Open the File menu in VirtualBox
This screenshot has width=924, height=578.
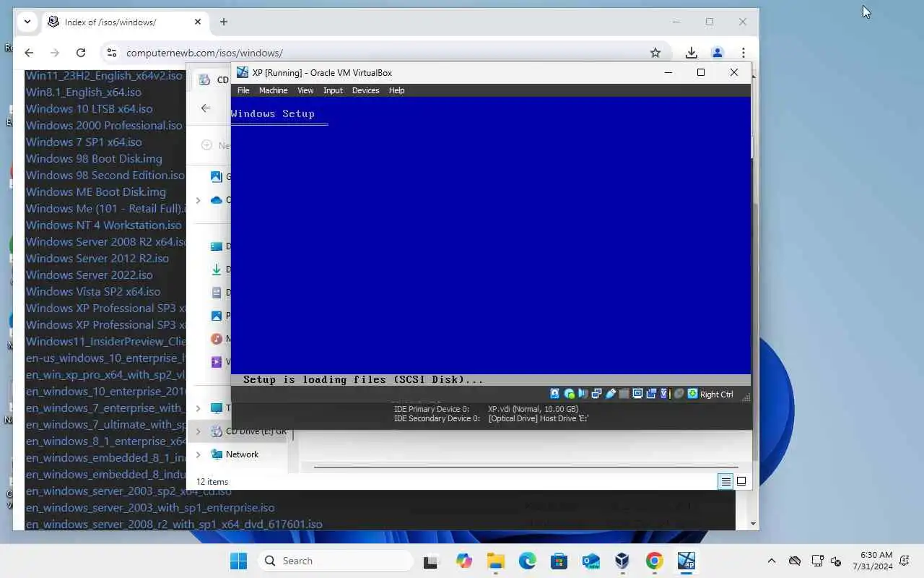click(243, 90)
